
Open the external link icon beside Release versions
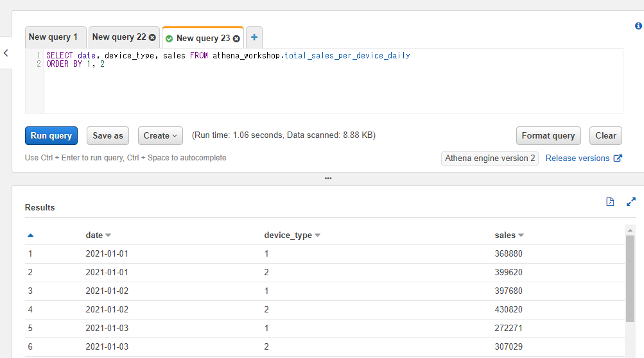[x=618, y=158]
